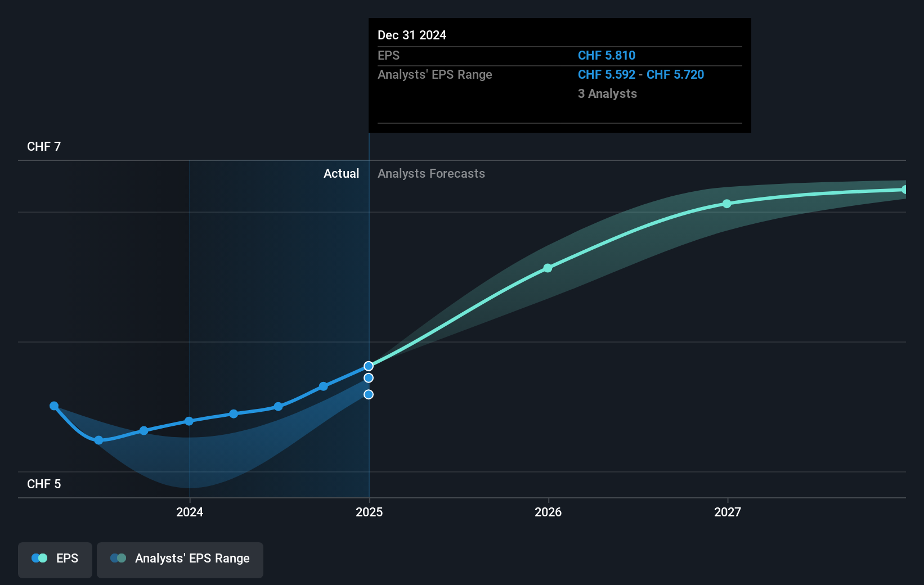
Task: Select the analysts' range lower marker at 2025
Action: point(369,394)
